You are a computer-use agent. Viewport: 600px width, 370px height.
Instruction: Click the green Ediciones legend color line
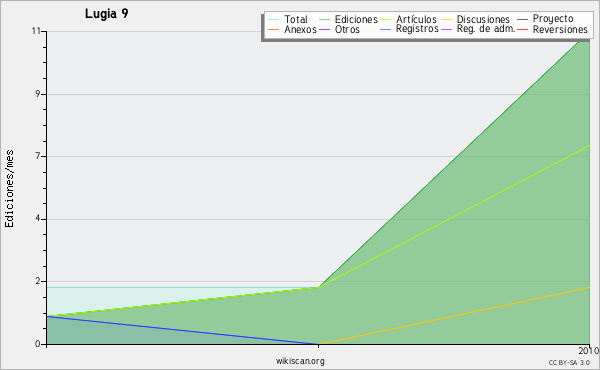click(x=324, y=19)
